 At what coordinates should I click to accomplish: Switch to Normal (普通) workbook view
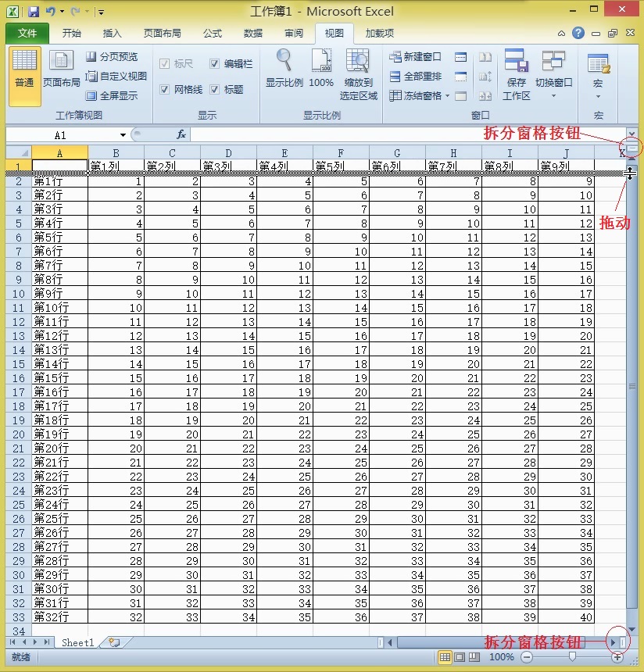(x=24, y=77)
